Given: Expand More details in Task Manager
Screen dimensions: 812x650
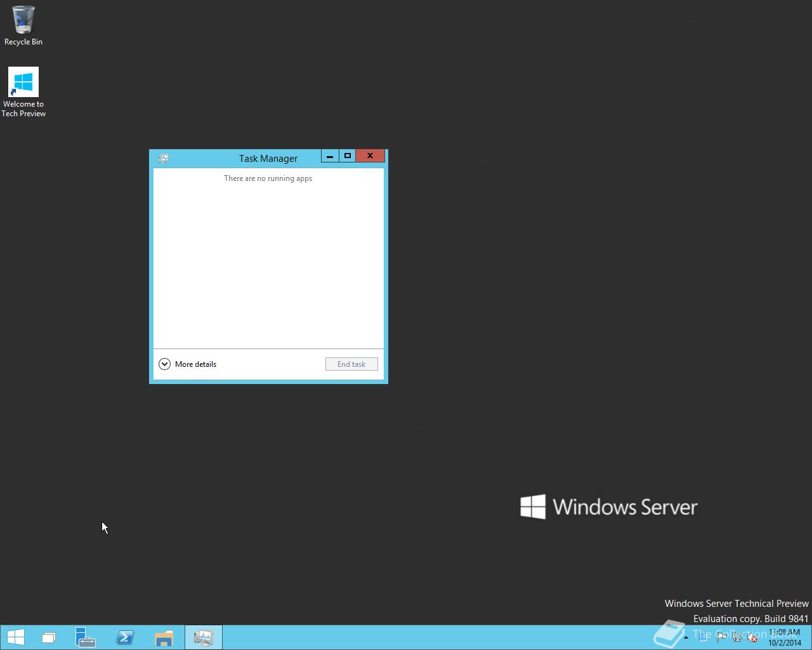Looking at the screenshot, I should [x=188, y=364].
